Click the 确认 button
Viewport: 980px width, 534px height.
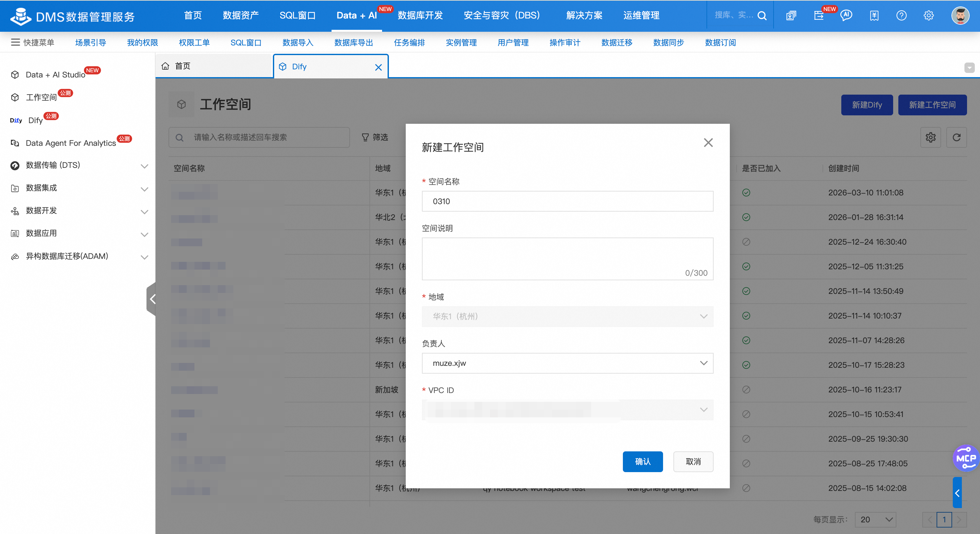pos(643,461)
